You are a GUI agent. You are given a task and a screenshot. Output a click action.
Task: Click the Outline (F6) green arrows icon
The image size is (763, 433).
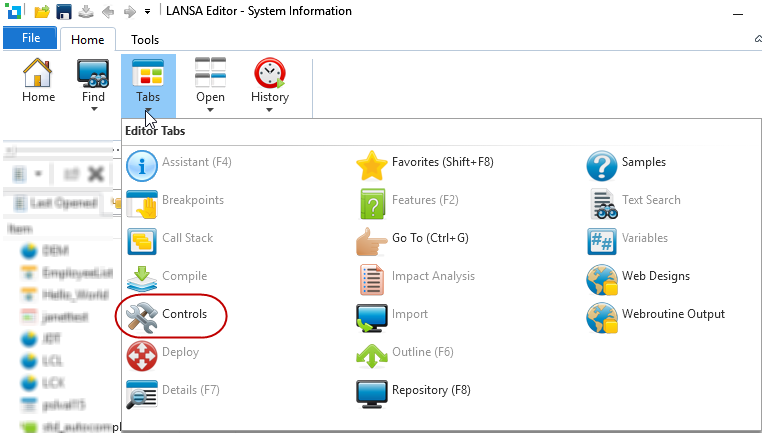click(372, 356)
